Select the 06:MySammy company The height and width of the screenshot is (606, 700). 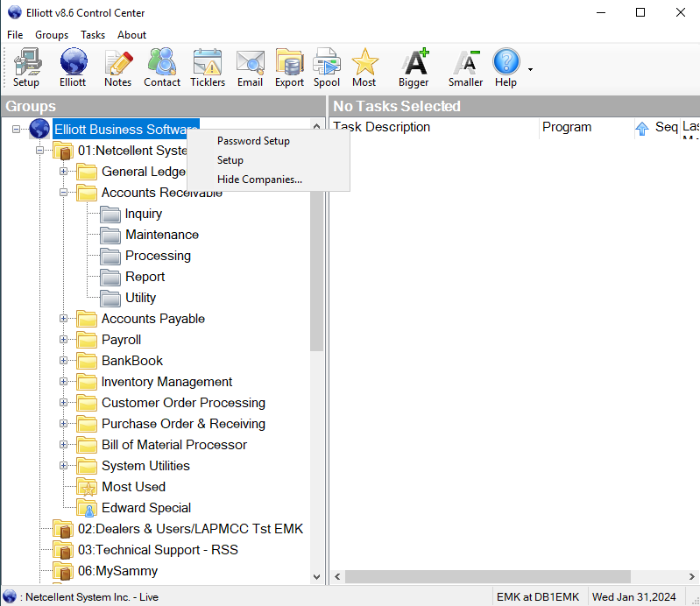click(x=117, y=571)
